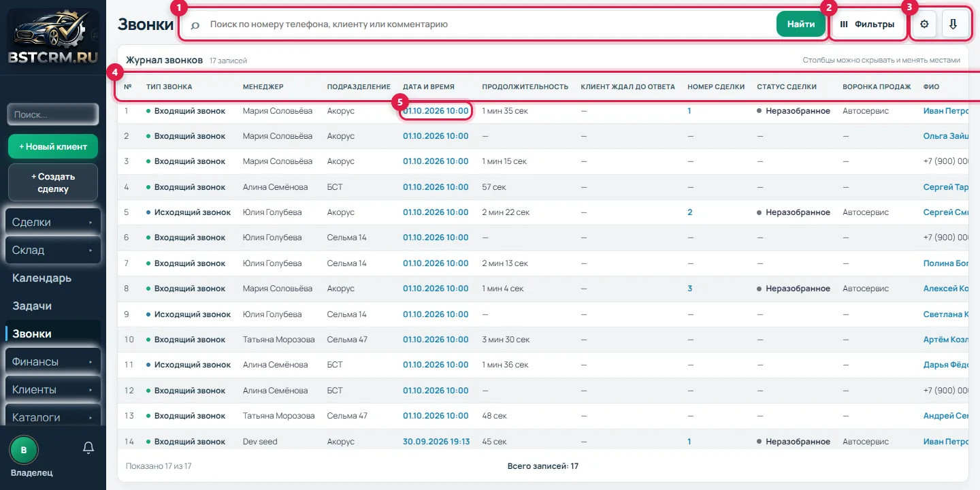Click the "+ Новый клиент" button
The height and width of the screenshot is (490, 980).
click(53, 146)
